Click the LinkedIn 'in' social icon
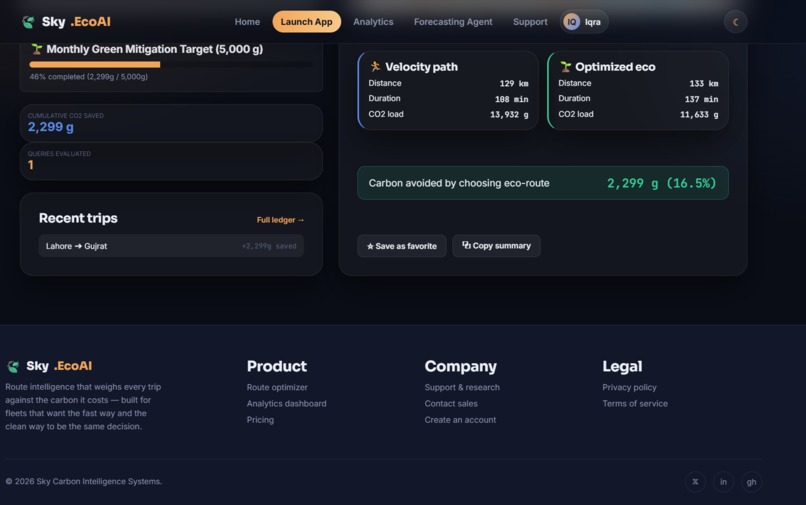Image resolution: width=806 pixels, height=505 pixels. click(723, 482)
